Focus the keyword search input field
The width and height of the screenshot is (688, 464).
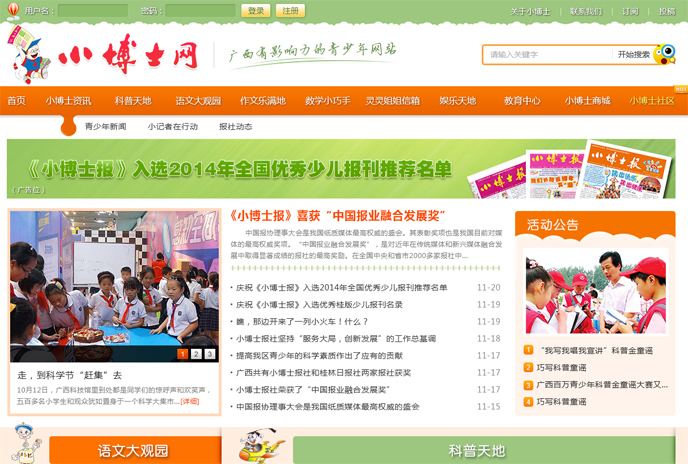pyautogui.click(x=546, y=54)
